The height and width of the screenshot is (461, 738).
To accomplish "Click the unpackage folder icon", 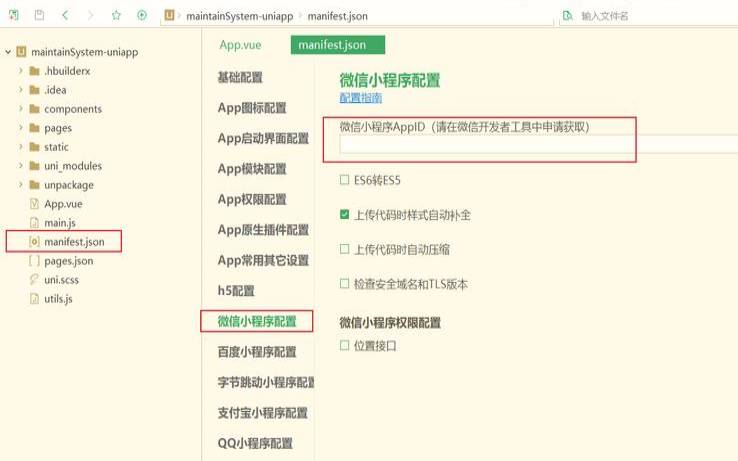I will (34, 185).
